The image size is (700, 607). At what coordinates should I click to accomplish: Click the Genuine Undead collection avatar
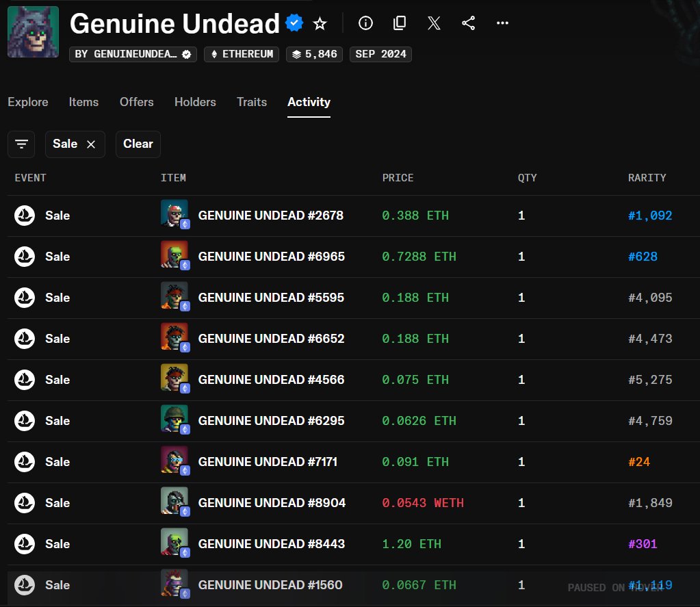(33, 31)
